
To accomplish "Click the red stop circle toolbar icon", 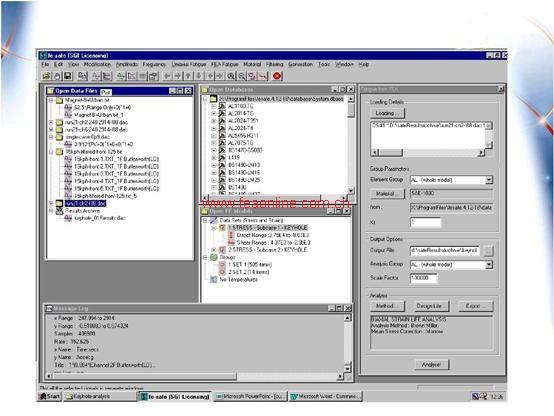I will pyautogui.click(x=277, y=76).
